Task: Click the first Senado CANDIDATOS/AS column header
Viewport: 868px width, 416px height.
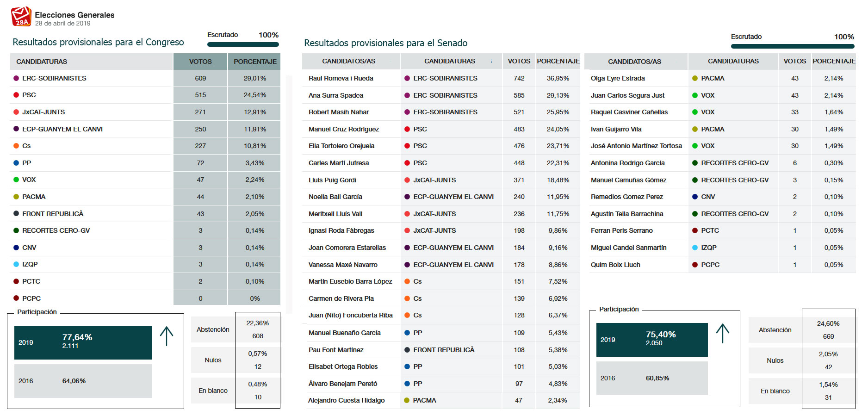Action: pyautogui.click(x=351, y=61)
